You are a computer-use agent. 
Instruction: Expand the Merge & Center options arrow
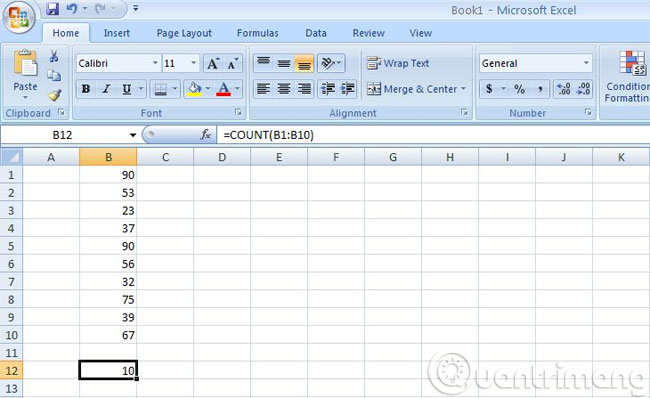point(463,89)
